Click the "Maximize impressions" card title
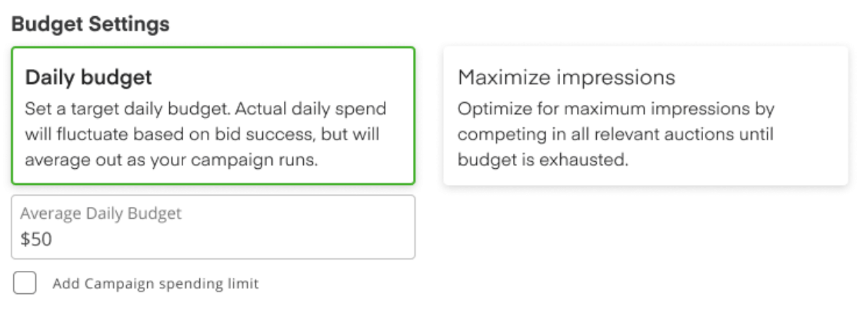 coord(566,77)
